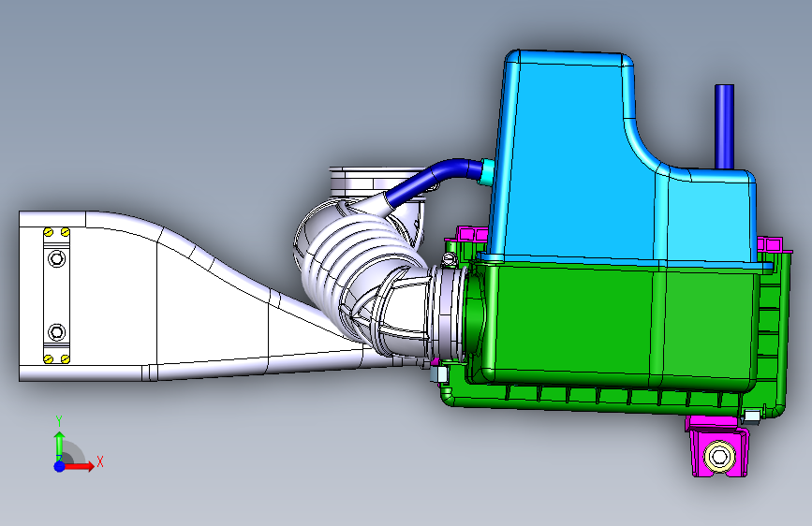Image resolution: width=812 pixels, height=526 pixels.
Task: Select the top-left yellow screw on duct plate
Action: point(49,232)
